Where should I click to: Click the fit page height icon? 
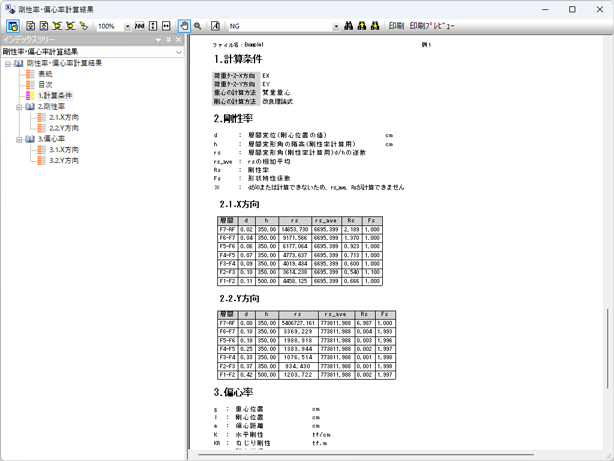(153, 26)
